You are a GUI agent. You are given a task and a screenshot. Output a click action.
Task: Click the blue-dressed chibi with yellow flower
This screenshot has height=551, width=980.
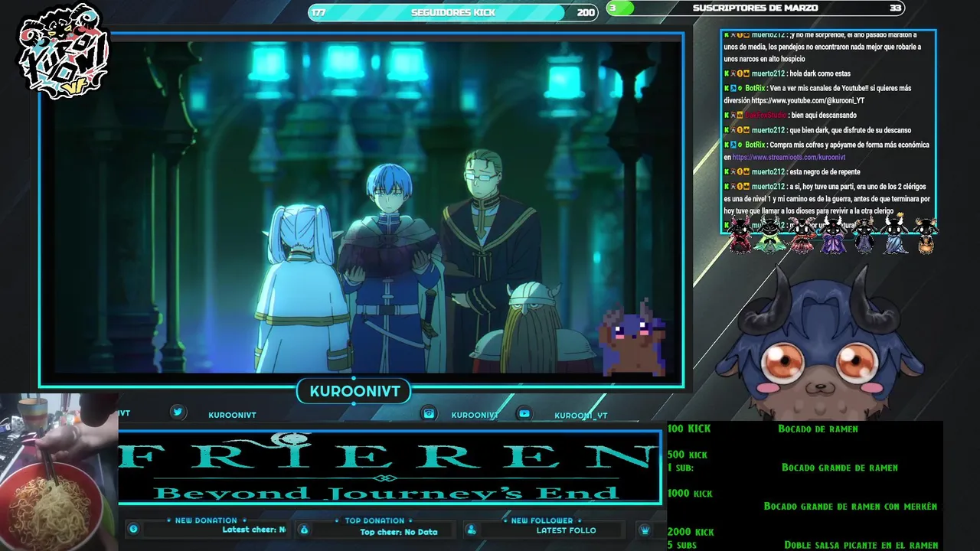tap(895, 234)
